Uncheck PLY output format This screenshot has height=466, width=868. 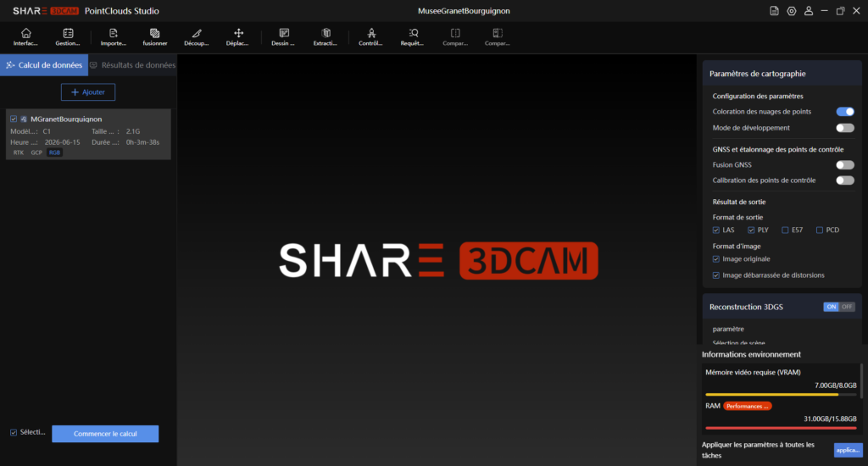coord(751,230)
